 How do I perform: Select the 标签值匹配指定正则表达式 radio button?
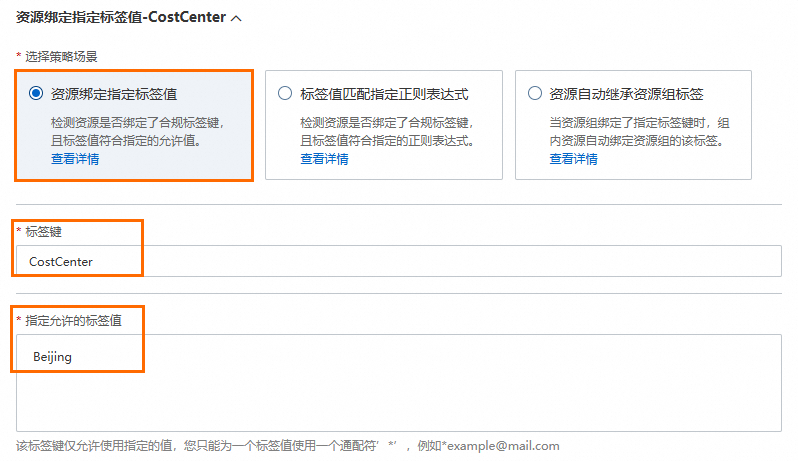(x=285, y=94)
